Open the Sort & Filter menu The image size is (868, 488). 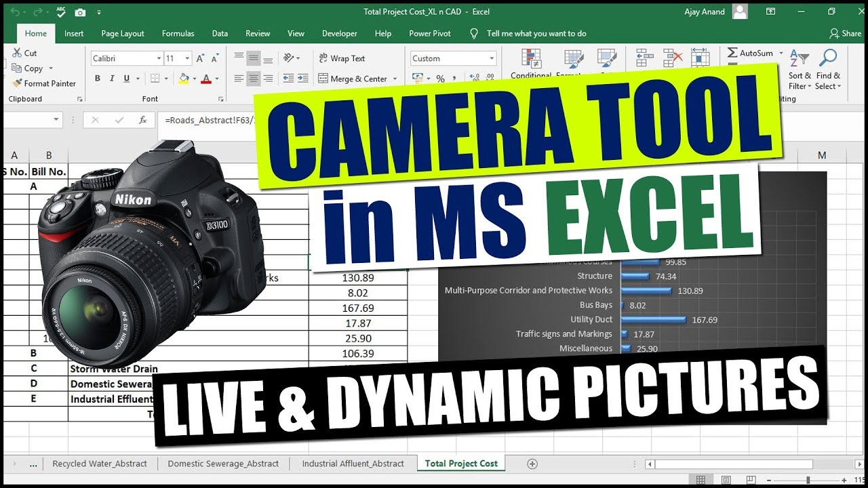[x=800, y=68]
